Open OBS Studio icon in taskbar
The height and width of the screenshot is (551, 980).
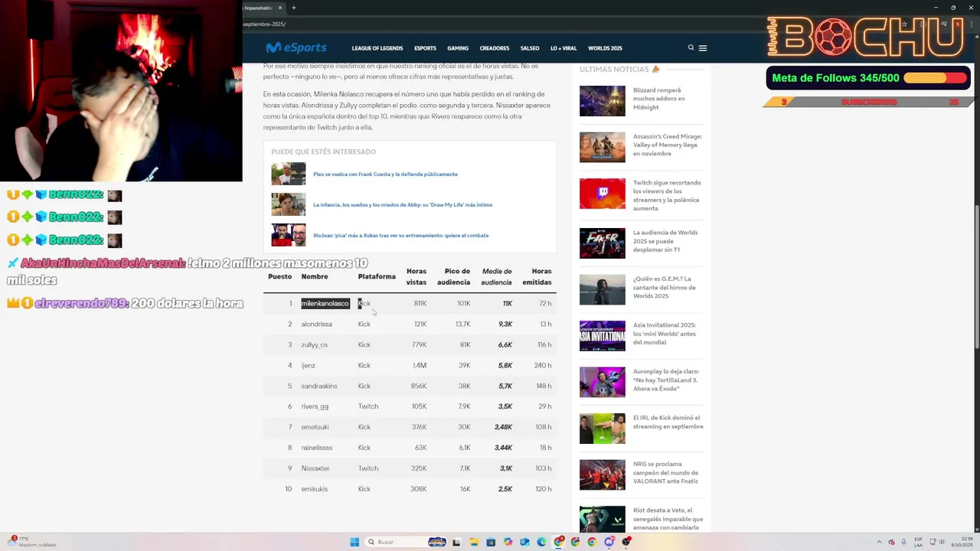[626, 542]
